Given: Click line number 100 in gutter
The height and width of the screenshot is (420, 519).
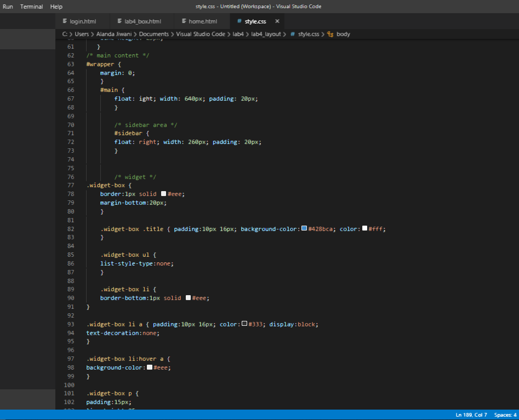Looking at the screenshot, I should (69, 385).
